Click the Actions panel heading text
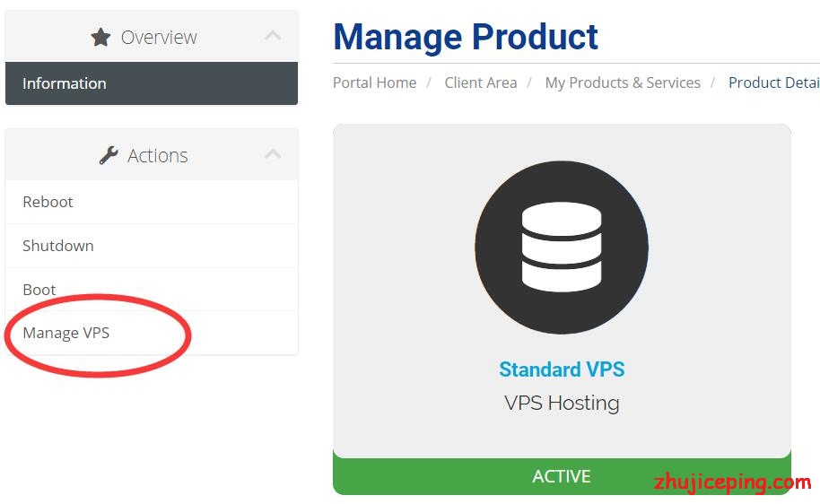Screen dimensions: 820x504 coord(157,156)
